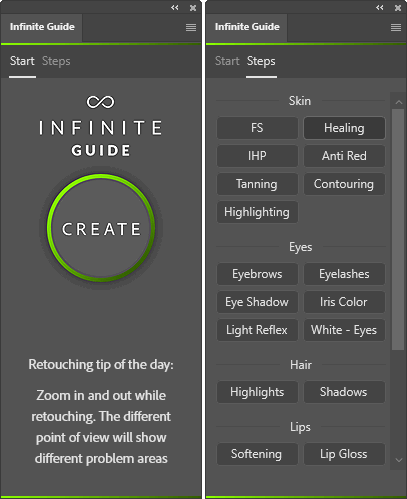
Task: Click the Eyebrows button
Action: point(257,274)
